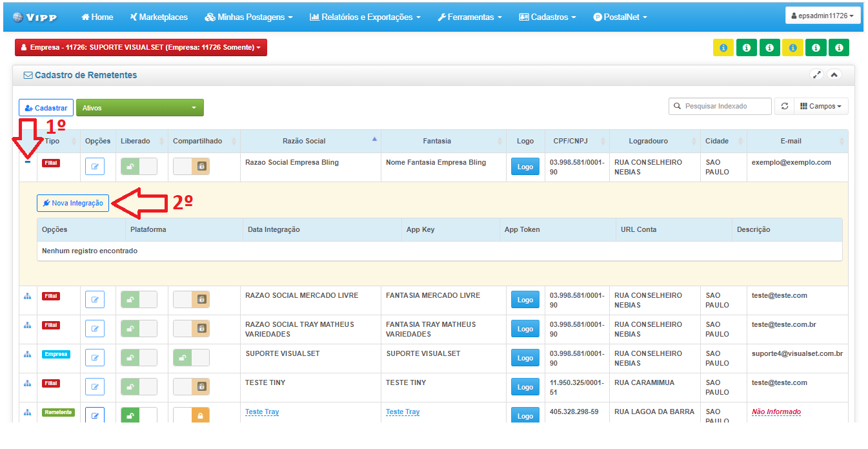Open Logo for TRAY MATHEUS VARIEDADES row
The height and width of the screenshot is (449, 868).
click(525, 329)
